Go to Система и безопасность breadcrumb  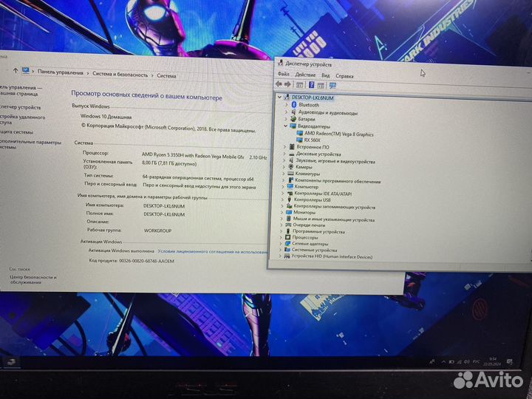120,75
